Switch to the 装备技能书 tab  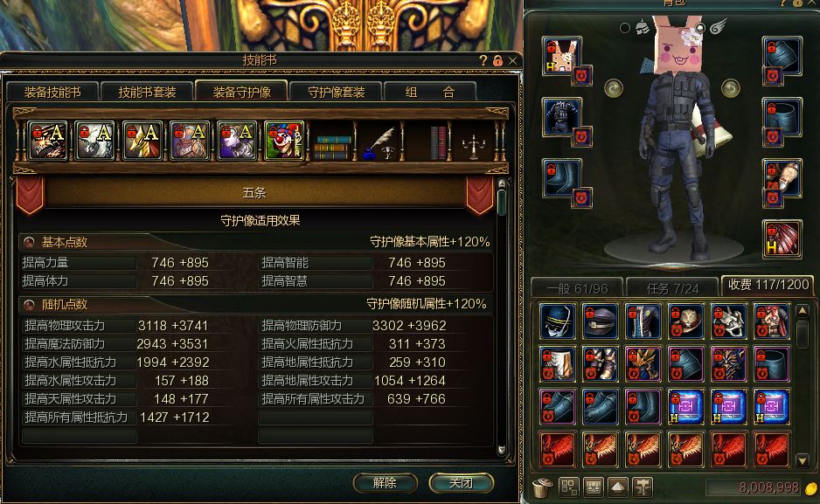52,92
